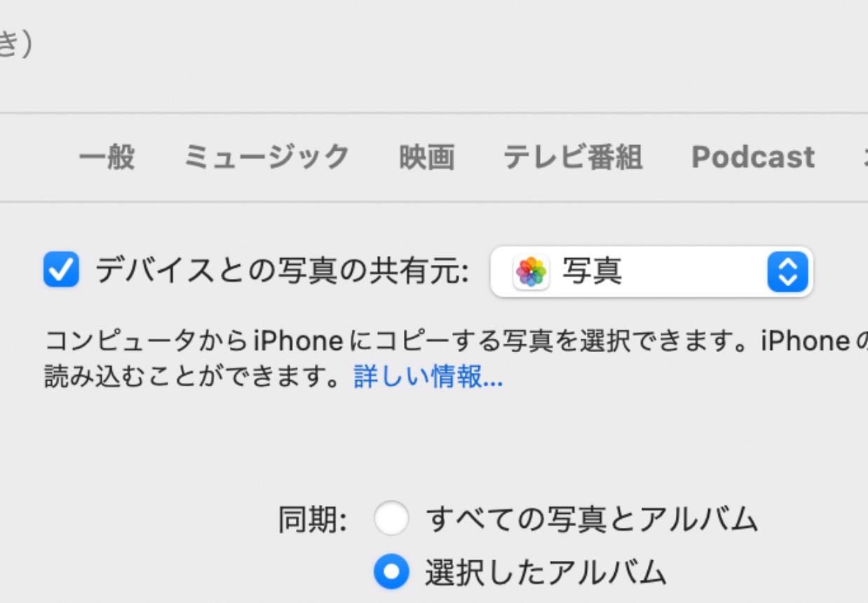Click the コンピュータから iPhone description line
The image size is (868, 603).
[449, 341]
